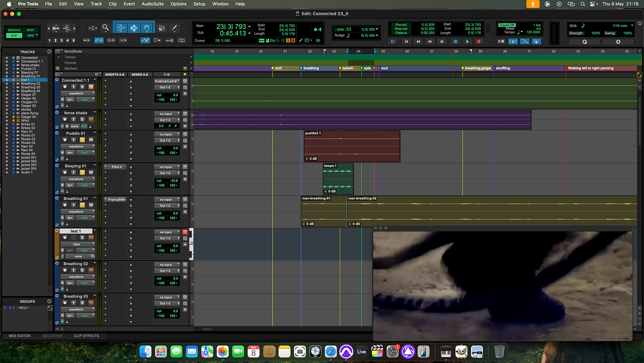This screenshot has width=644, height=363.
Task: Click the Record transport button
Action: (479, 42)
